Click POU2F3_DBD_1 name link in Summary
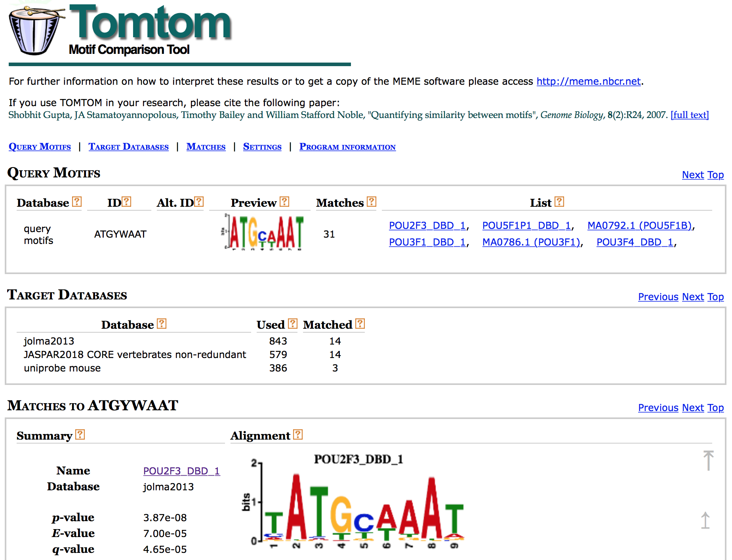Screen dimensions: 732x560 (181, 471)
